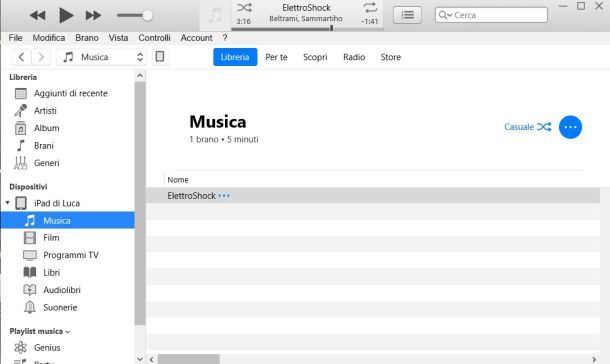
Task: Collapse the Playlist musica section chevron
Action: (x=68, y=332)
